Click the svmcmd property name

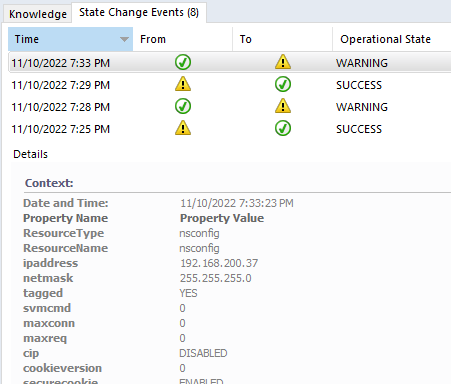click(47, 308)
